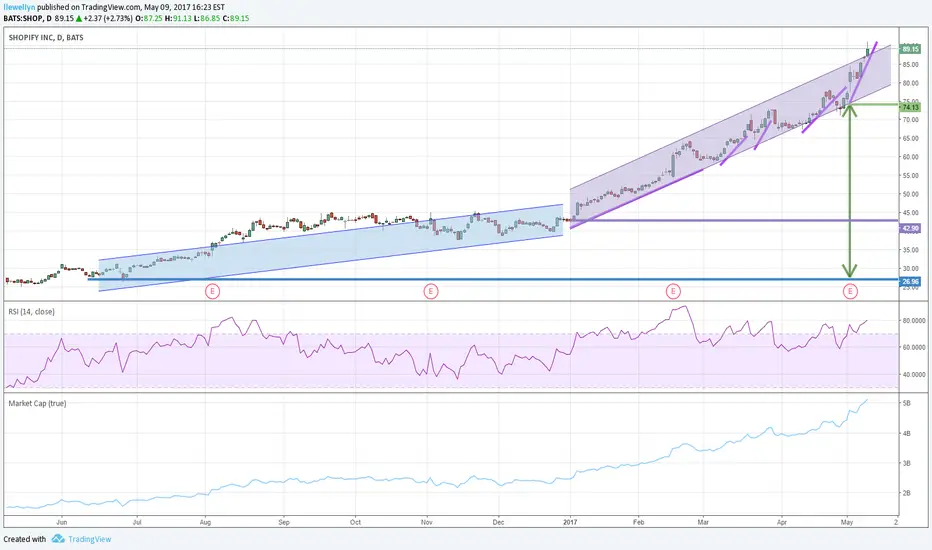This screenshot has width=932, height=550.
Task: Click the 65.00 price axis tick
Action: (x=910, y=139)
